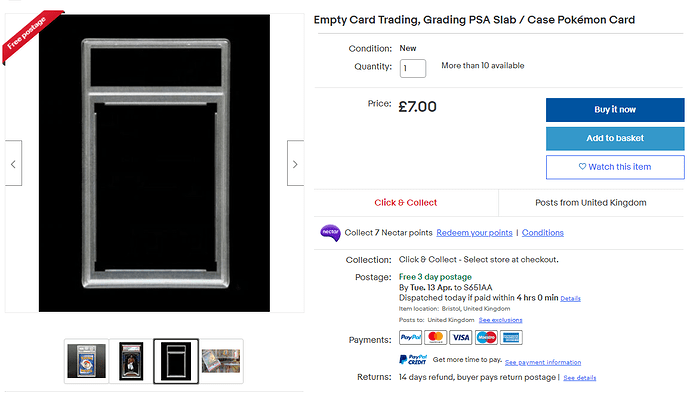
Task: Advance to next product image with right arrow
Action: tap(295, 163)
